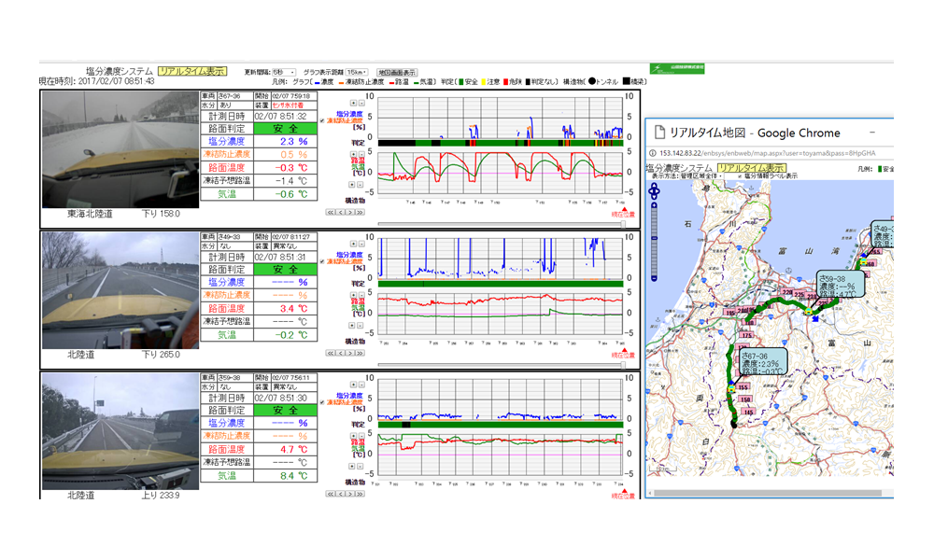Zoom out salt graph in さ59-38 panel
This screenshot has width=934, height=560.
361,385
